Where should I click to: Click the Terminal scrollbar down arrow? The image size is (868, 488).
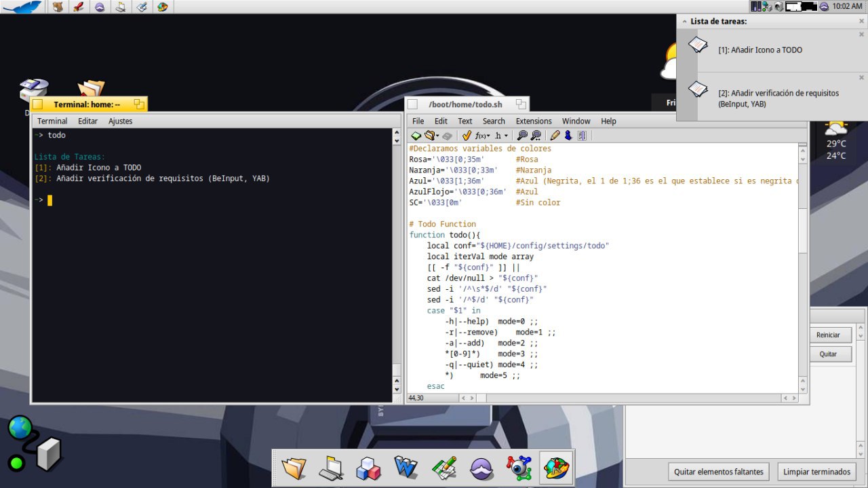(x=397, y=388)
